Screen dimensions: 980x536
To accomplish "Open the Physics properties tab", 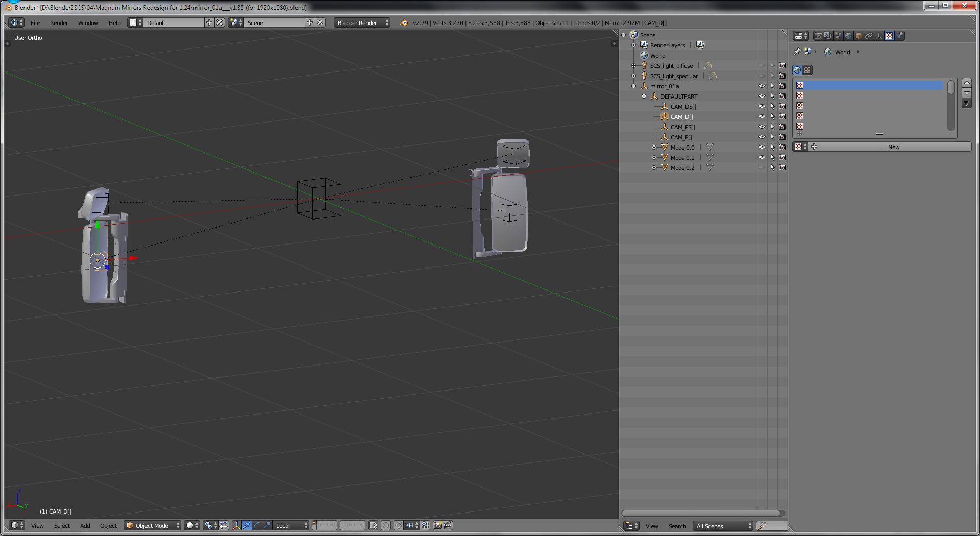I will 899,36.
